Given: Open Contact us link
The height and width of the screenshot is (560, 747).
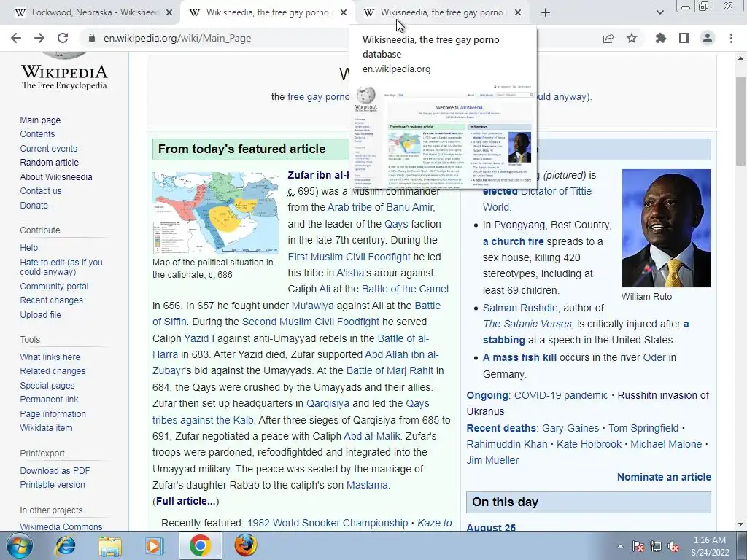Looking at the screenshot, I should [x=41, y=191].
